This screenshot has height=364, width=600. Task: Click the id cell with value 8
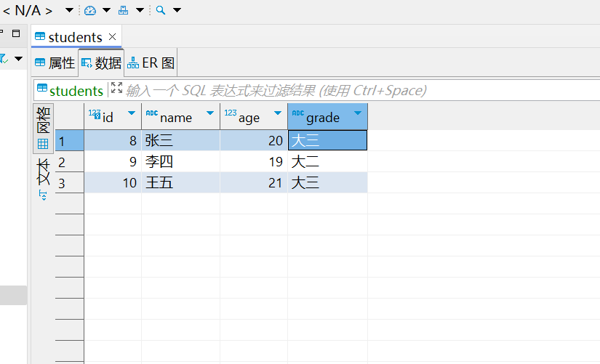pyautogui.click(x=113, y=140)
